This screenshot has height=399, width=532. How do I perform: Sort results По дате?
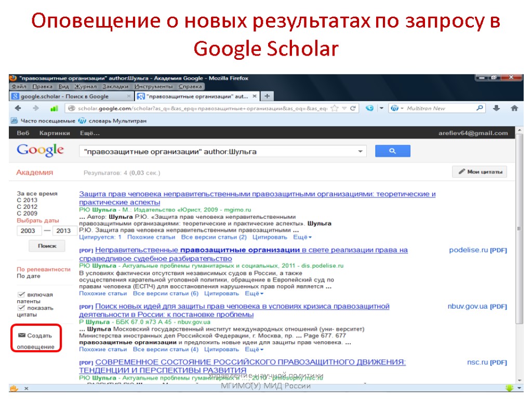click(x=29, y=276)
